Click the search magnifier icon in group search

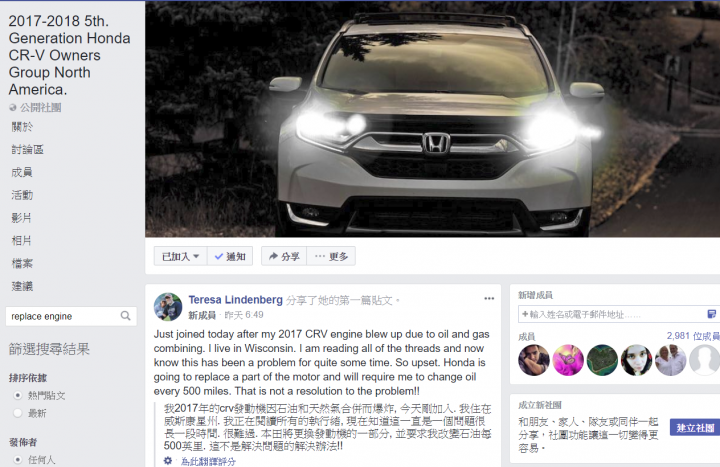tap(125, 316)
